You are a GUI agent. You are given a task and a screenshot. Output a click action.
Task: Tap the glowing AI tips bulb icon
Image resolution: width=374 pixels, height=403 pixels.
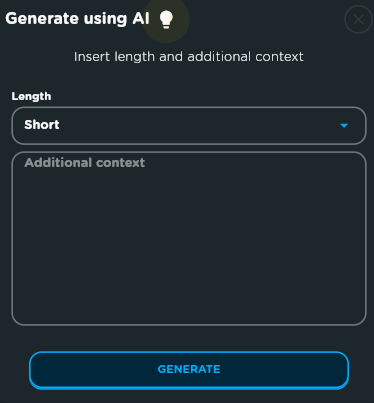(x=166, y=19)
